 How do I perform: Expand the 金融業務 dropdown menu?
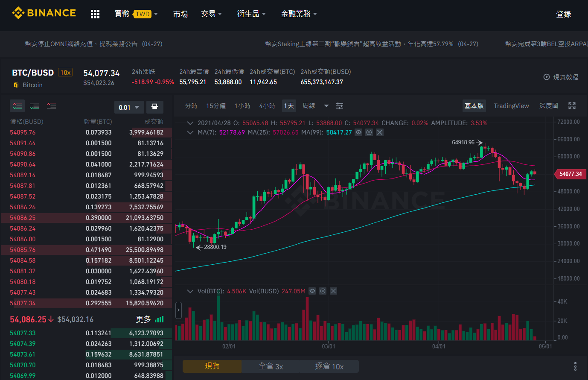click(x=299, y=14)
